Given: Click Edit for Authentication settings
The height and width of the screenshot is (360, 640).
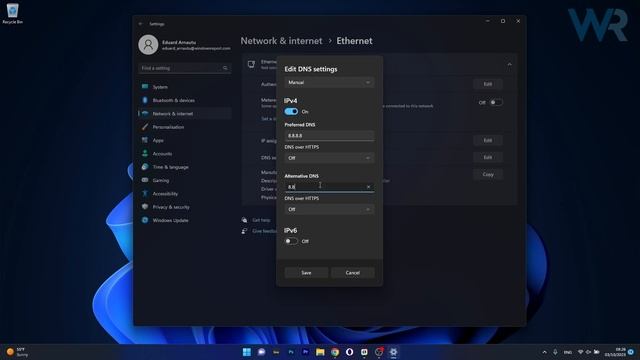Looking at the screenshot, I should (x=488, y=84).
